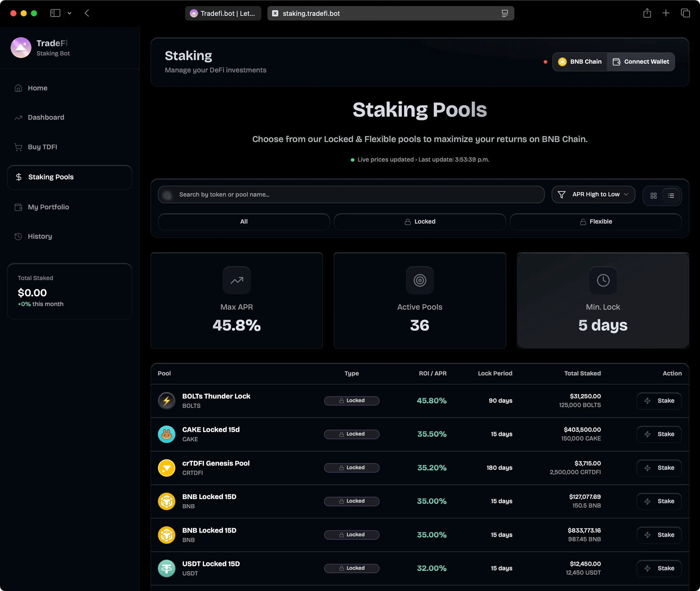Click the CAKE token icon
This screenshot has height=591, width=700.
click(166, 434)
